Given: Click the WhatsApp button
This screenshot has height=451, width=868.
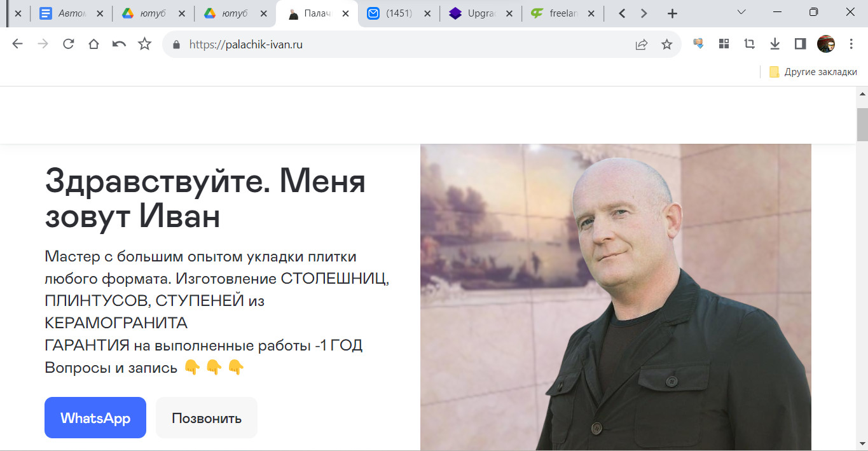Looking at the screenshot, I should 95,418.
